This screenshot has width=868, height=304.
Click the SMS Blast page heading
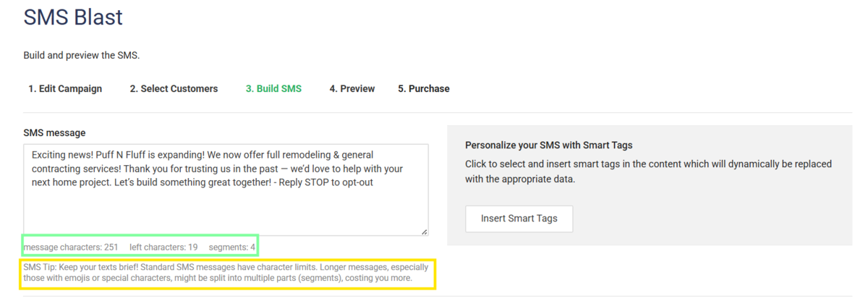(73, 17)
